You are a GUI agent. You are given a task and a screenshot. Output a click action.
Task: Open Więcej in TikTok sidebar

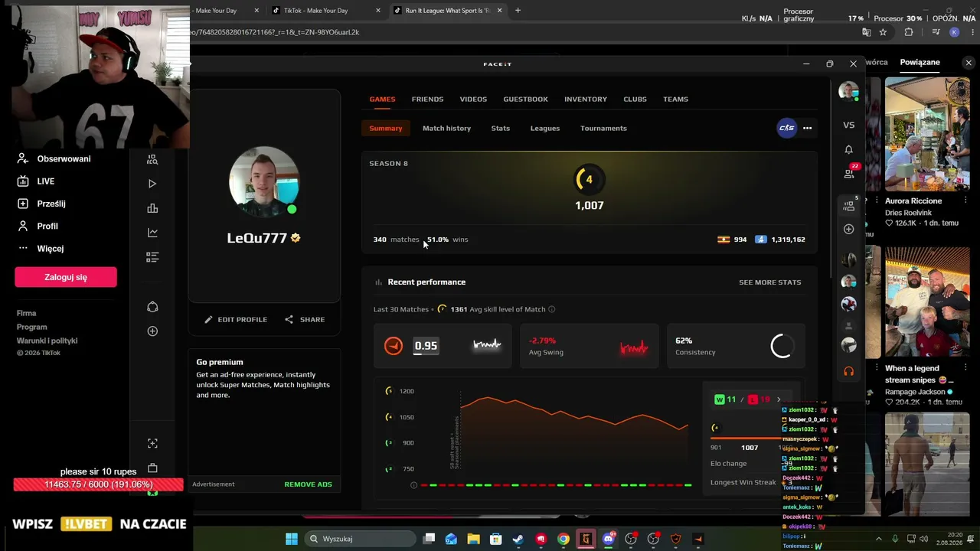[x=41, y=249]
